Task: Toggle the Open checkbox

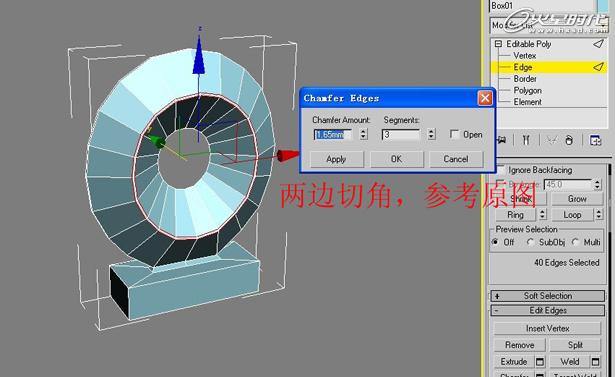Action: click(x=454, y=135)
